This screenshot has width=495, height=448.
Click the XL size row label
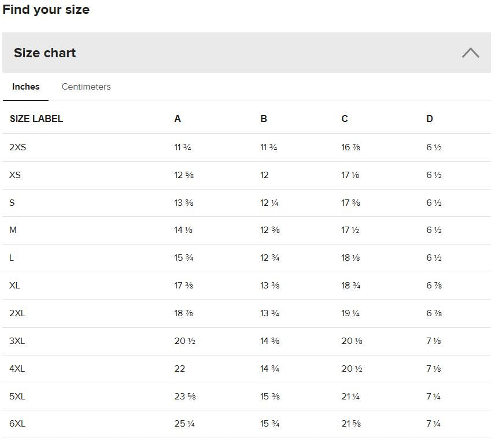click(14, 286)
